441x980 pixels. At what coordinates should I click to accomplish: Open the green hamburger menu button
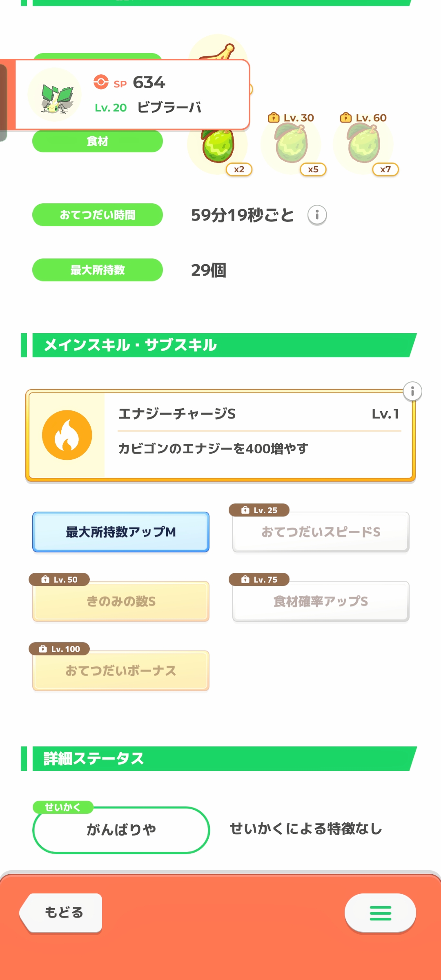(x=380, y=913)
